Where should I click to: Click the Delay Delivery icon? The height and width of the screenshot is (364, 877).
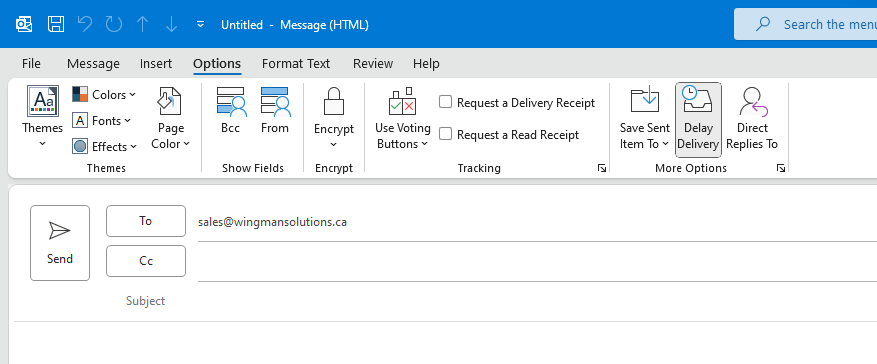point(697,100)
